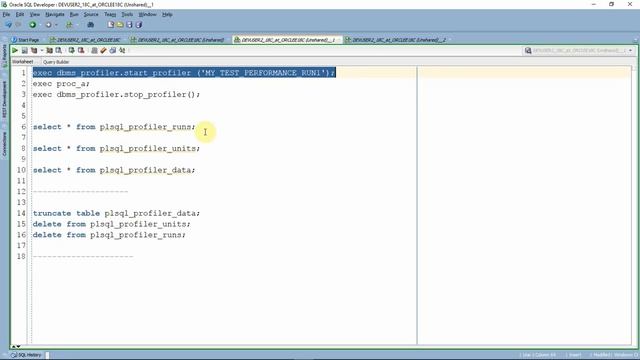The height and width of the screenshot is (360, 640).
Task: Open the Tools menu
Action: coord(127,14)
